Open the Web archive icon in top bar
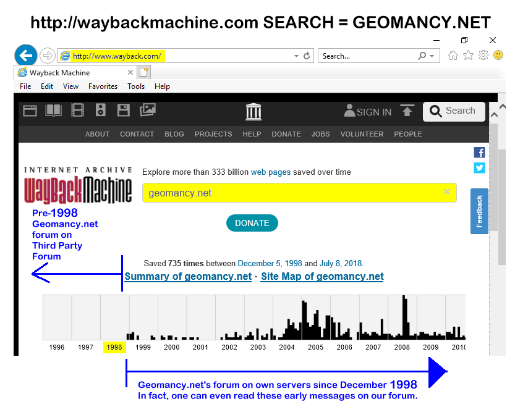This screenshot has width=528, height=420. point(30,111)
